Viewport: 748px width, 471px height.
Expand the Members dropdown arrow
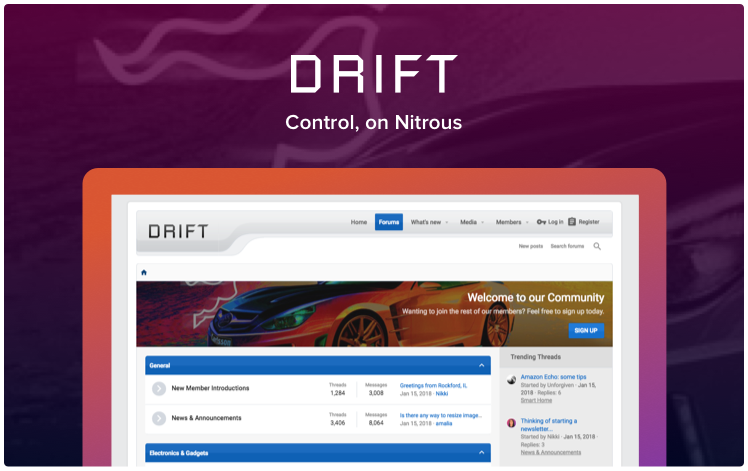(527, 222)
